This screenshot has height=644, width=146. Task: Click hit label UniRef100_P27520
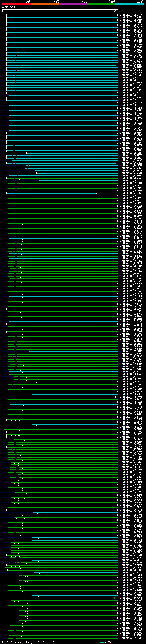coord(131,93)
